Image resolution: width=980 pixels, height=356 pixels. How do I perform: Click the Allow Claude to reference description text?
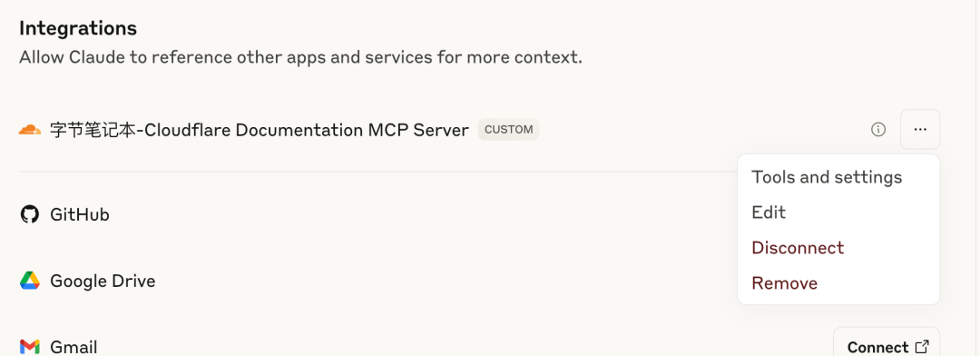point(300,57)
